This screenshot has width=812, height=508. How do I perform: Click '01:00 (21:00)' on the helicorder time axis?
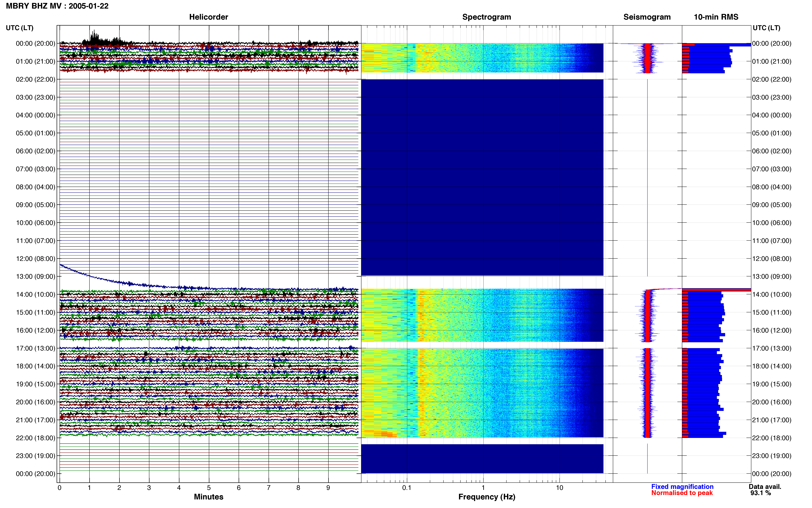[x=36, y=61]
